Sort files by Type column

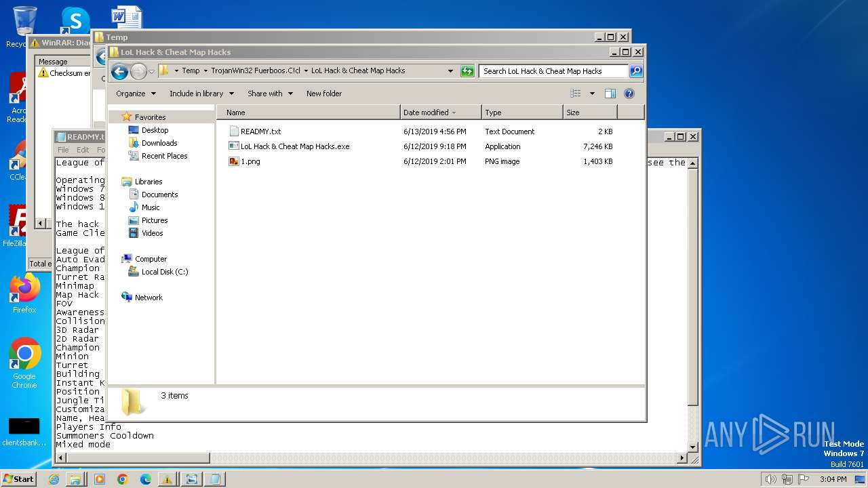pyautogui.click(x=522, y=113)
